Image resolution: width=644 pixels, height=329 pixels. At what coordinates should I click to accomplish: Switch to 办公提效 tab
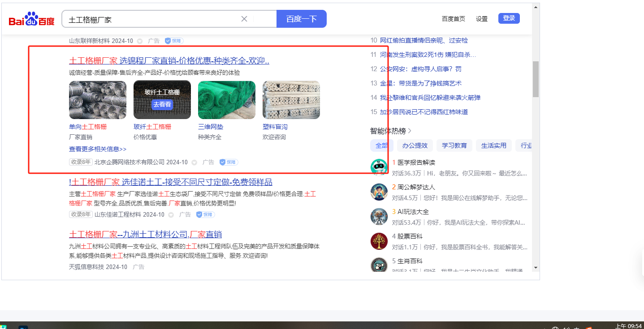tap(415, 145)
